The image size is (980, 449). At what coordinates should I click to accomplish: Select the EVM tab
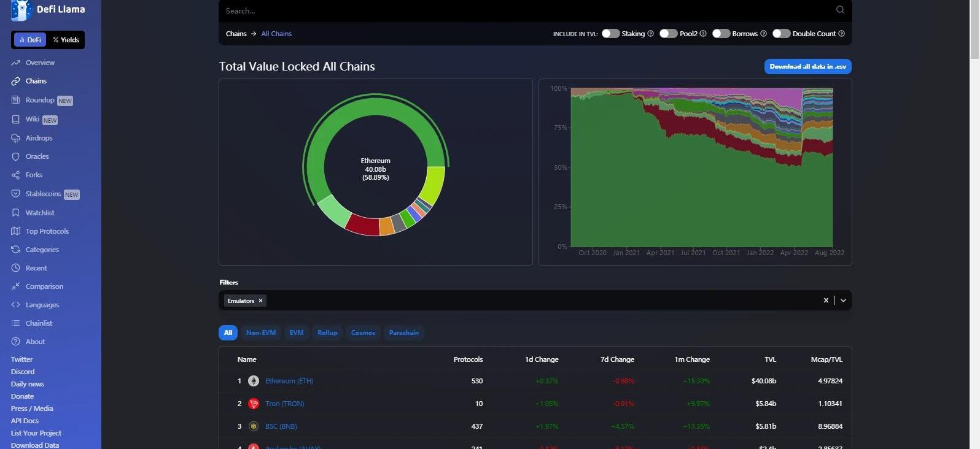(297, 332)
